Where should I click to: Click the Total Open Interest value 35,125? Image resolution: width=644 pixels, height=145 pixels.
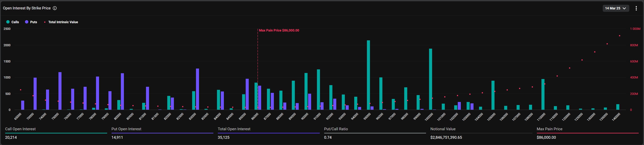(x=224, y=137)
